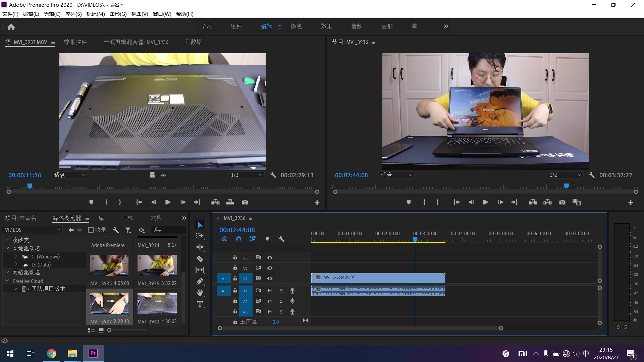Select MVI_3940 clip thumbnail

click(x=157, y=303)
